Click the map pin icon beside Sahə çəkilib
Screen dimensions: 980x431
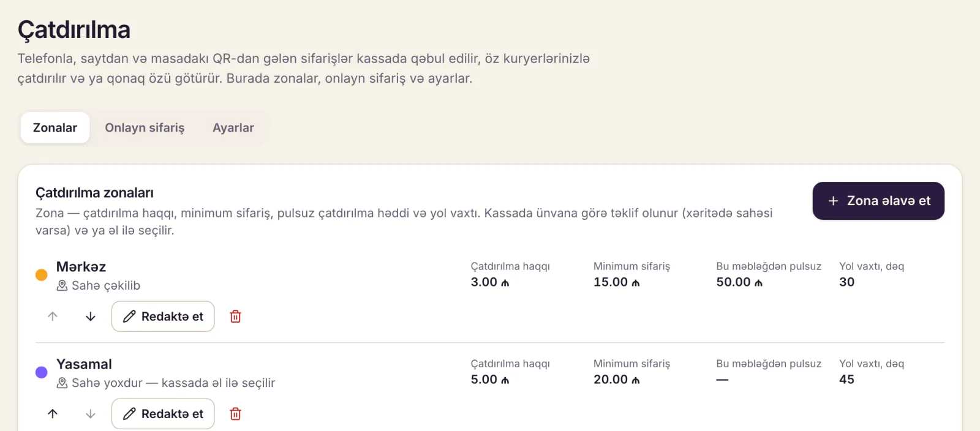coord(62,286)
